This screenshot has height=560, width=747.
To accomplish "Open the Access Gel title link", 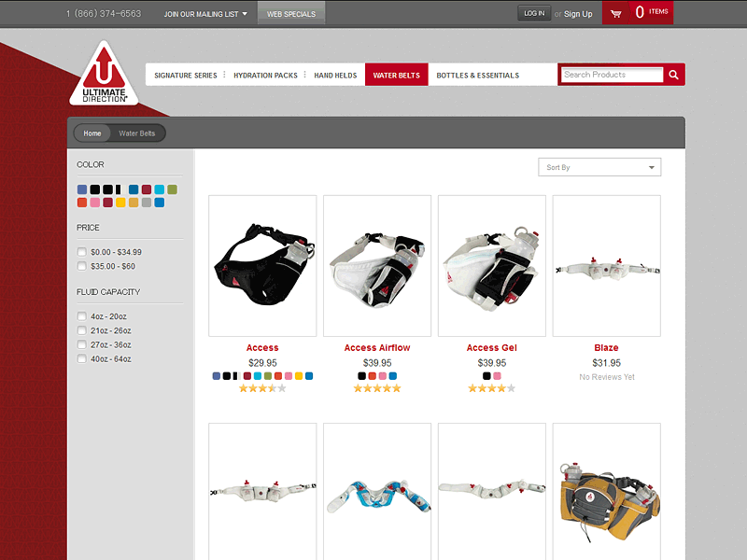I will pyautogui.click(x=492, y=348).
